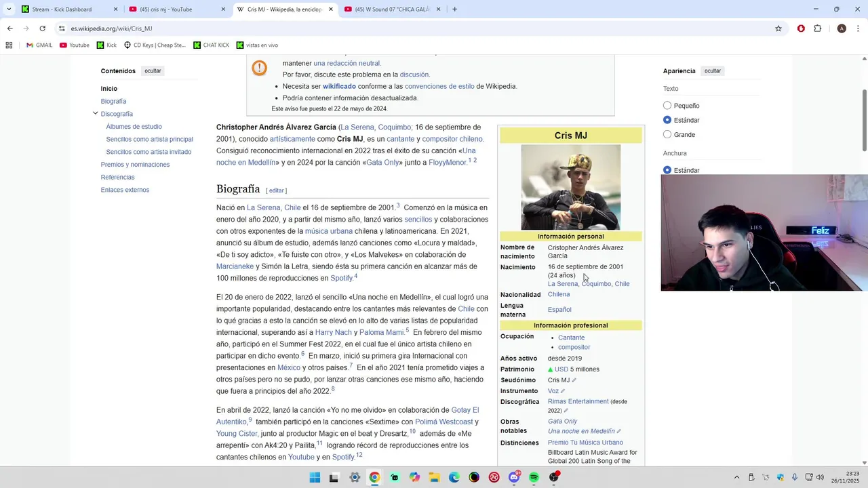Open a new browser tab
This screenshot has width=868, height=488.
[454, 9]
